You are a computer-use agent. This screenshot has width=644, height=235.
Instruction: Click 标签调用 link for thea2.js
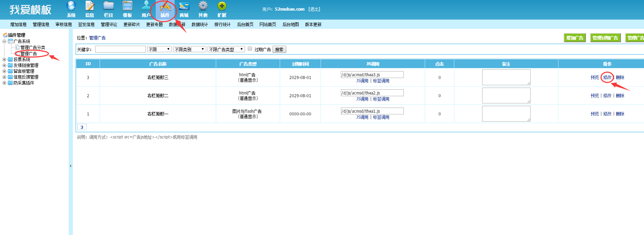pyautogui.click(x=381, y=99)
